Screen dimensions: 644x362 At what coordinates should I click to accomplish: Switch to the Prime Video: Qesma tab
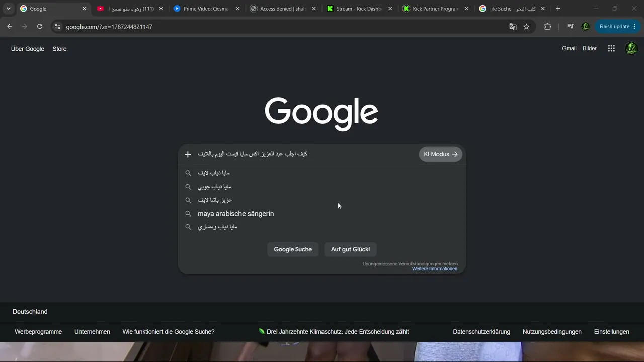pyautogui.click(x=206, y=9)
